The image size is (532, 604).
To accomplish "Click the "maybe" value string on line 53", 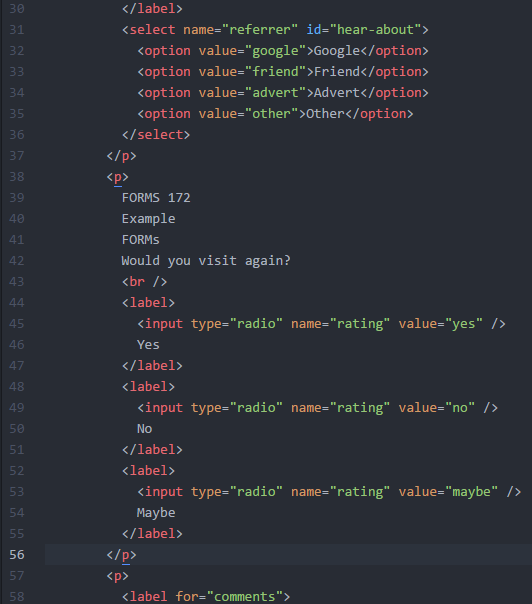I will [472, 492].
